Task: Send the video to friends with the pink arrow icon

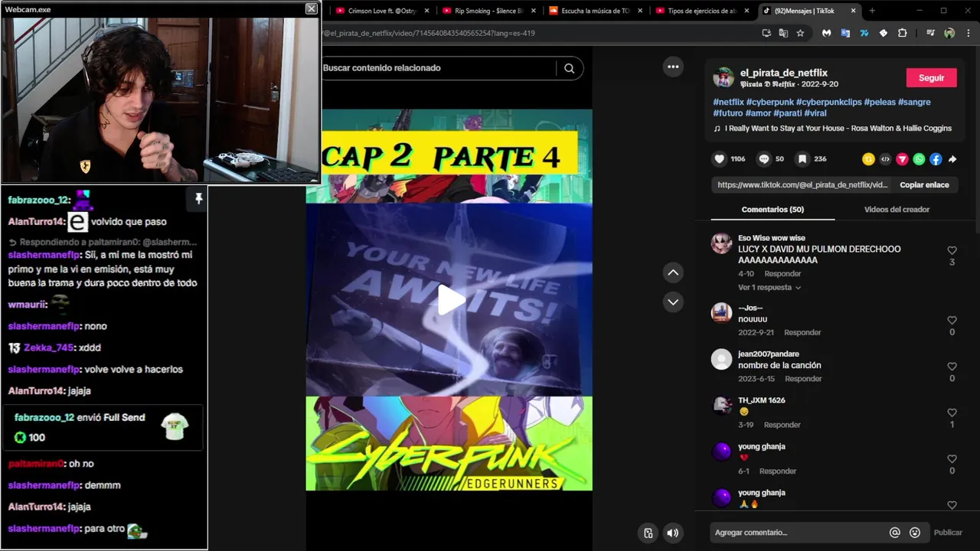Action: pyautogui.click(x=902, y=159)
